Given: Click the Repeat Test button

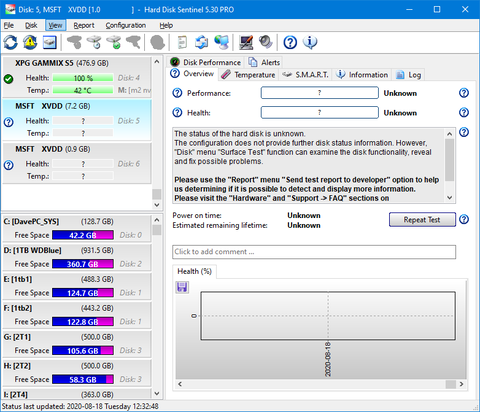Looking at the screenshot, I should point(422,220).
